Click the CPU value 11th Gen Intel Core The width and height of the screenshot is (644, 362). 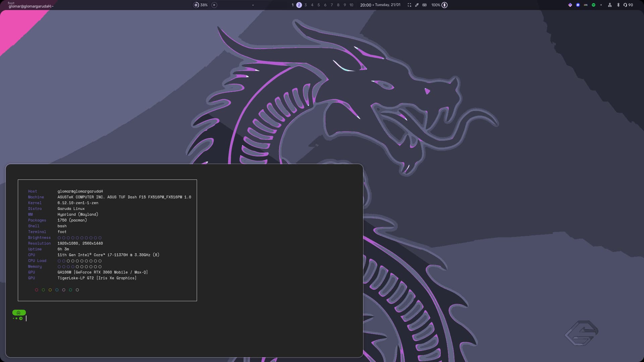pyautogui.click(x=108, y=255)
